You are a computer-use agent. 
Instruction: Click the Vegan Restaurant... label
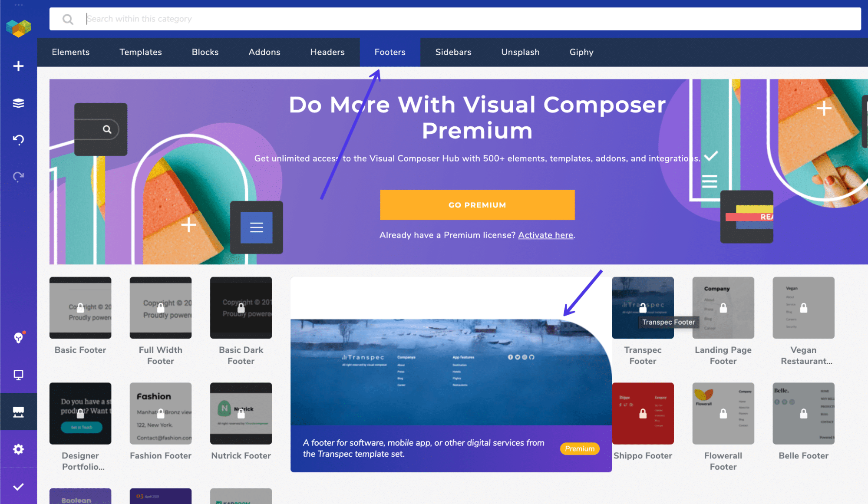point(806,356)
